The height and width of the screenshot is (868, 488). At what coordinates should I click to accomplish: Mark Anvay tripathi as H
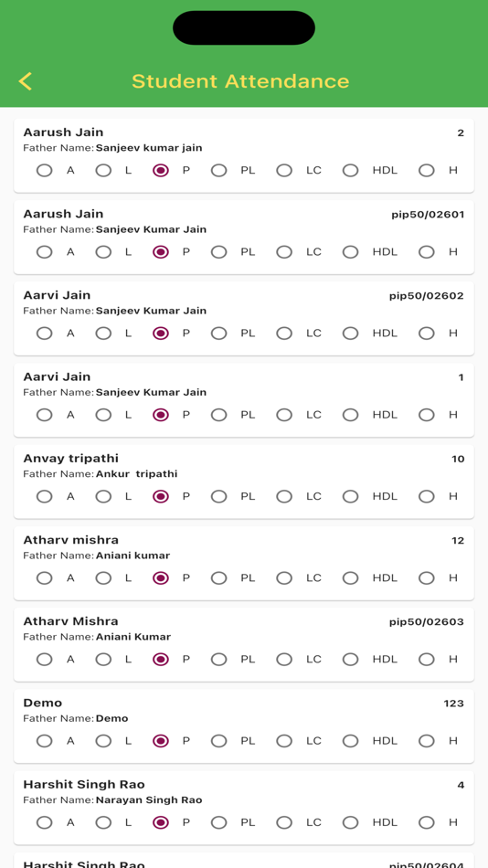tap(427, 496)
